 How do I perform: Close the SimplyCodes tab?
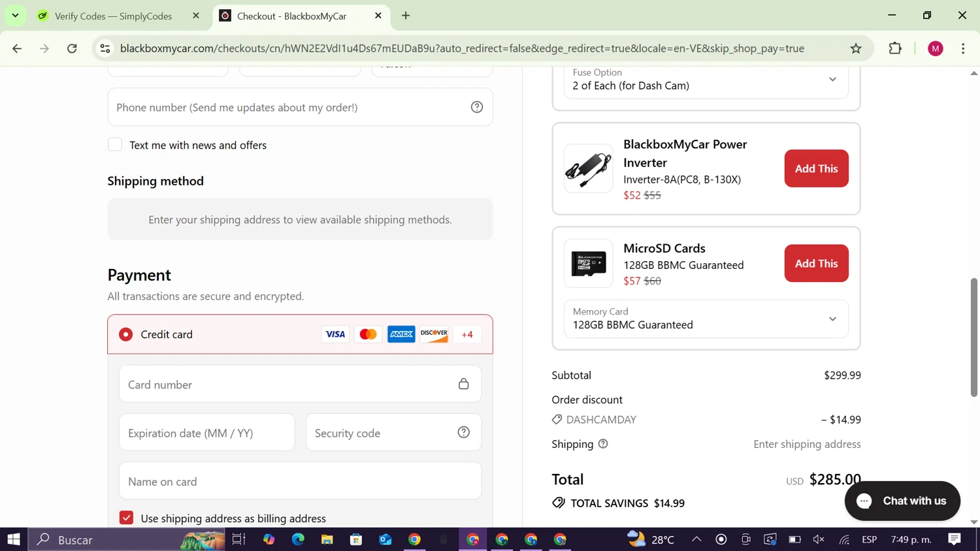[x=196, y=16]
